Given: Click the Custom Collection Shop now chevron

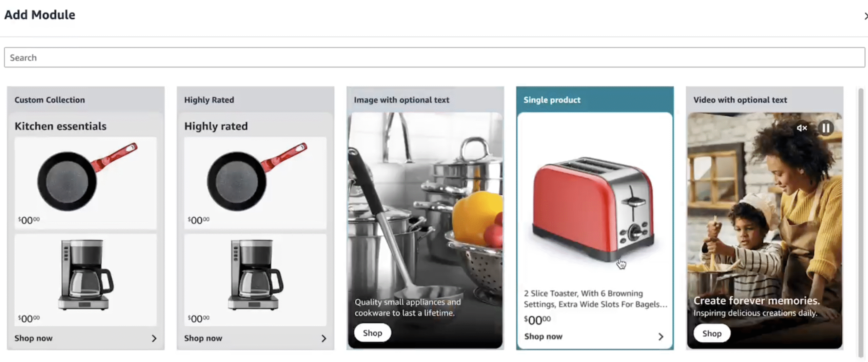Looking at the screenshot, I should (154, 338).
